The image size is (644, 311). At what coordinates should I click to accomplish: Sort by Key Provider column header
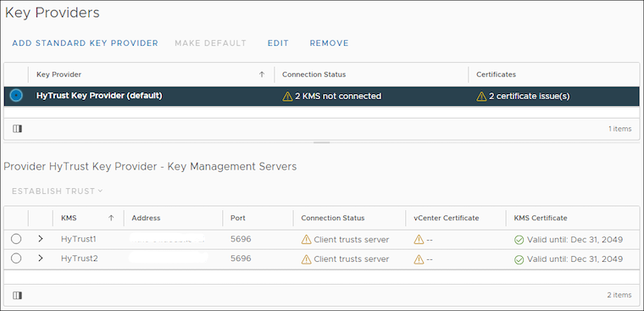tap(58, 75)
